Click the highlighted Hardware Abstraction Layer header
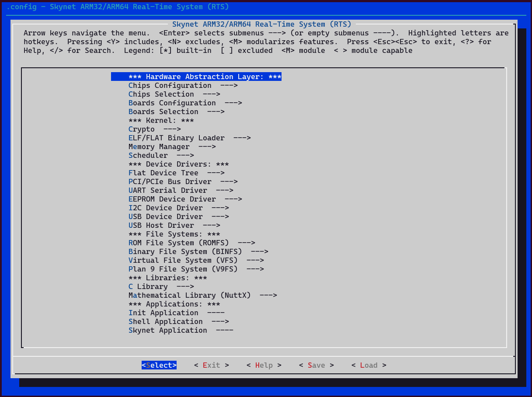The height and width of the screenshot is (397, 532). coord(196,77)
